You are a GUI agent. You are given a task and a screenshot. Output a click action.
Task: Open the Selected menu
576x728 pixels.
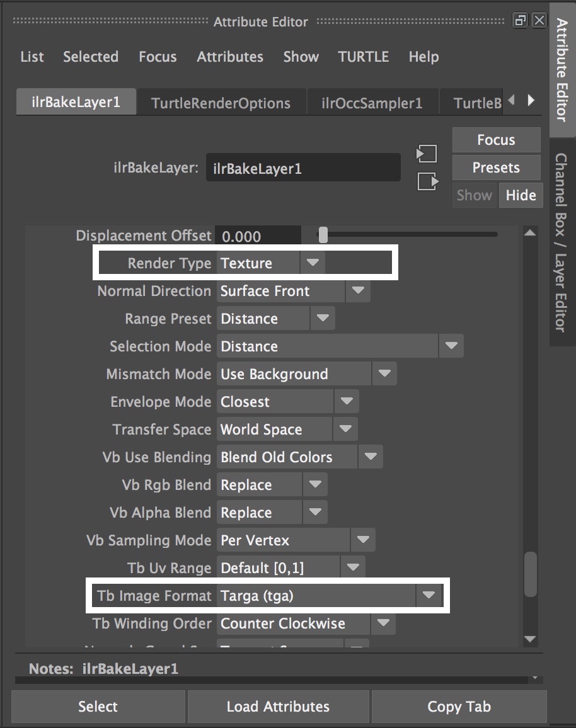click(91, 57)
